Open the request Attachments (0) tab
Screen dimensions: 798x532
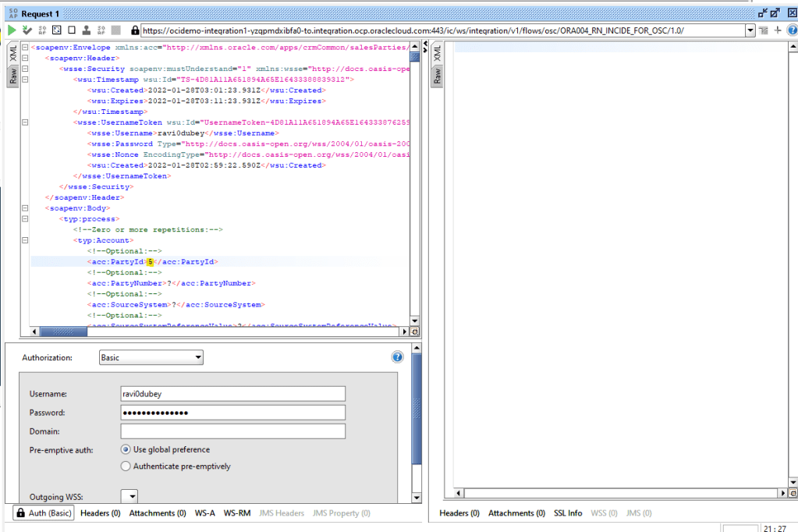[x=157, y=513]
